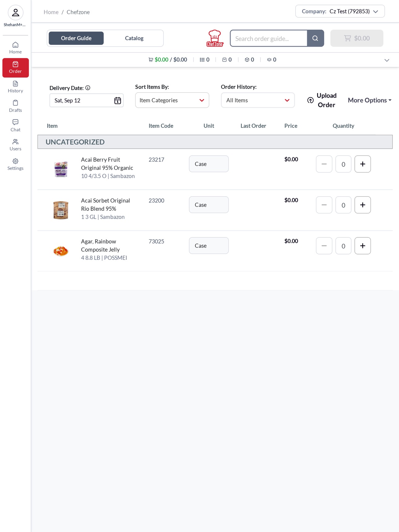Screen dimensions: 399x532
Task: Open the Case unit selector for Acai Sorbet
Action: 209,205
